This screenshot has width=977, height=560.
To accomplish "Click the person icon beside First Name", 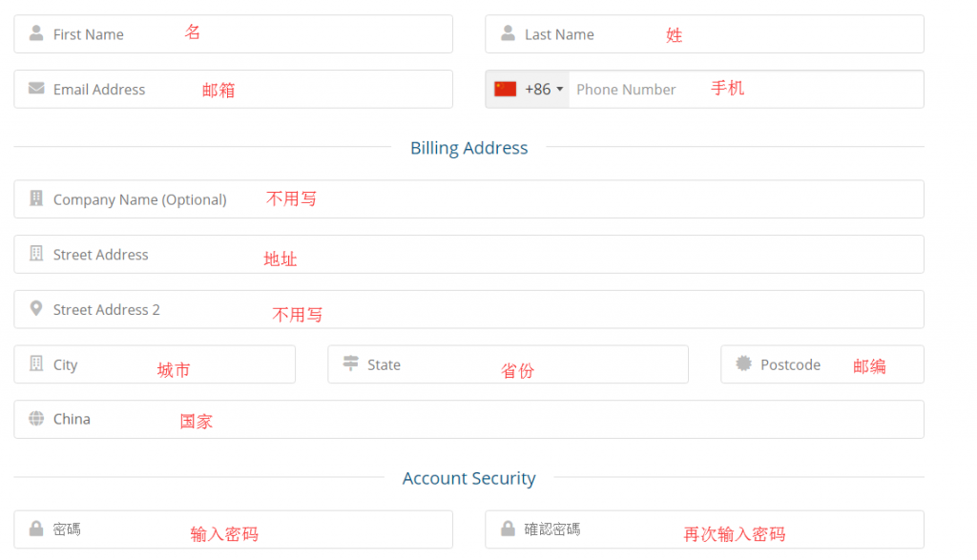I will [x=36, y=33].
